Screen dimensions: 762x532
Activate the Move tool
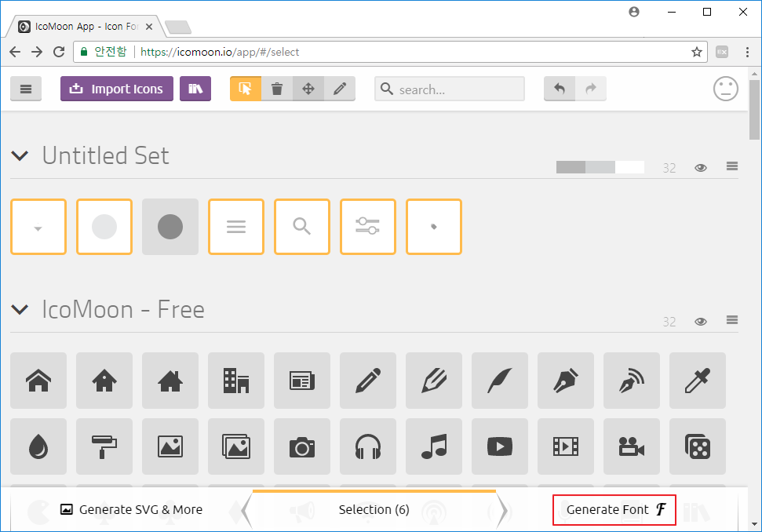pos(308,89)
